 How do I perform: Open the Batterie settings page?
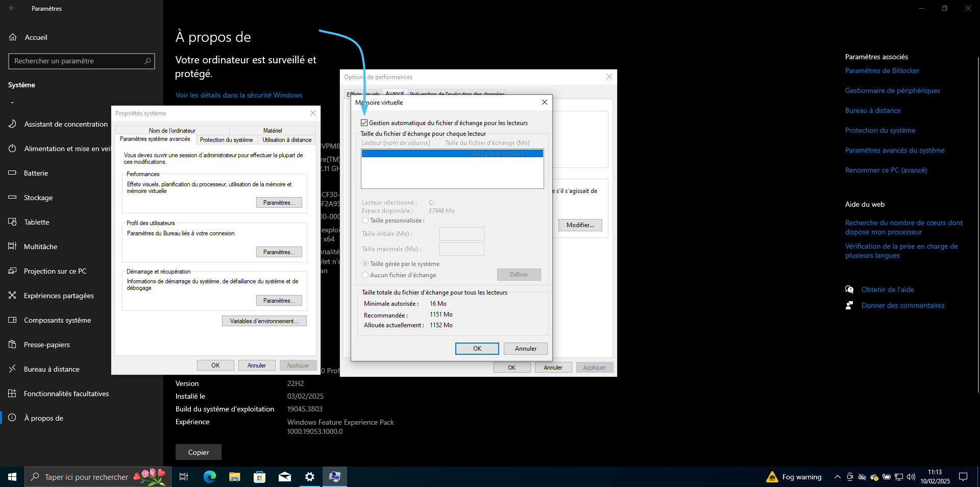[x=36, y=173]
